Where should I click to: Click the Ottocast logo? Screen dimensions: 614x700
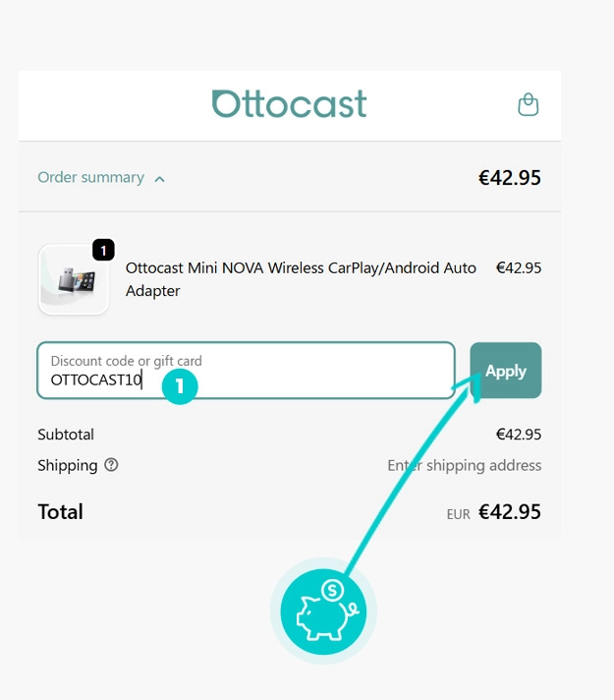tap(289, 104)
